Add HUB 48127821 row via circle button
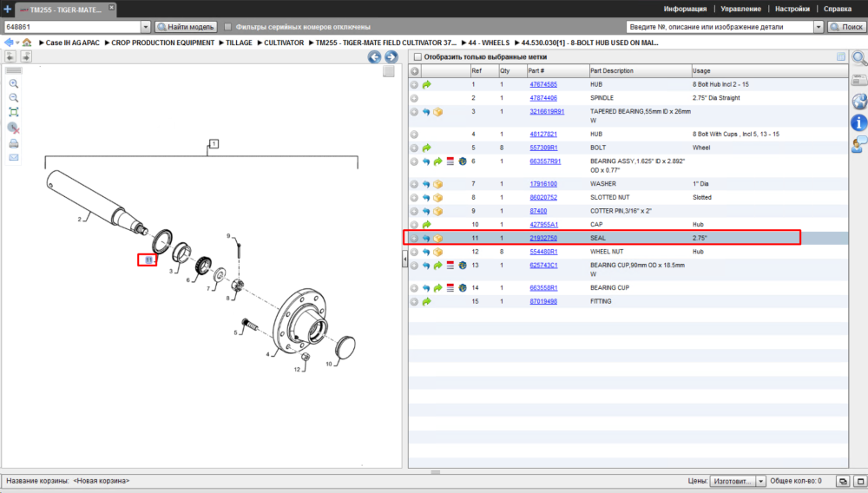868x493 pixels. click(x=414, y=135)
